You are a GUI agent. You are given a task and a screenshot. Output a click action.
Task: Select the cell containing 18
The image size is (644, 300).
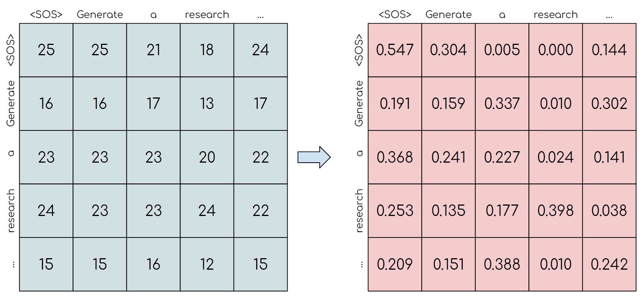coord(207,50)
